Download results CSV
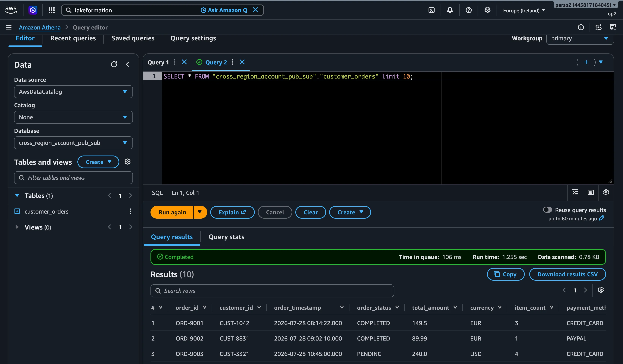This screenshot has height=364, width=623. point(567,274)
